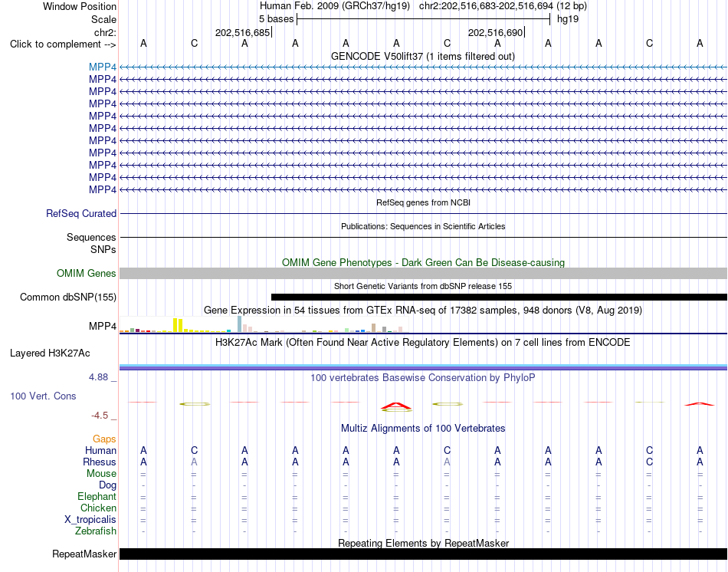Viewport: 728px width, 572px height.
Task: Click the 'Click to complement -->' label
Action: coord(63,44)
